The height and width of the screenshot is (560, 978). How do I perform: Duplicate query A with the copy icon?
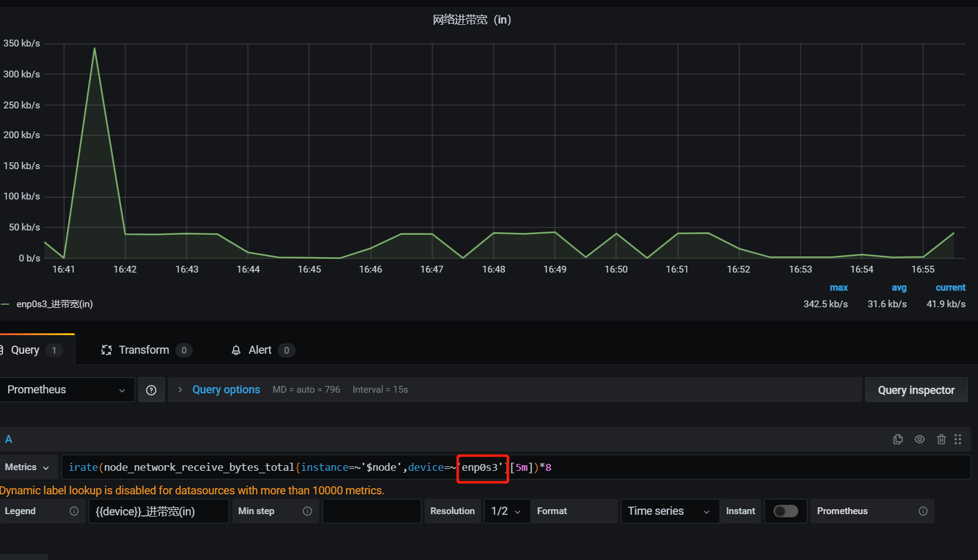click(897, 439)
